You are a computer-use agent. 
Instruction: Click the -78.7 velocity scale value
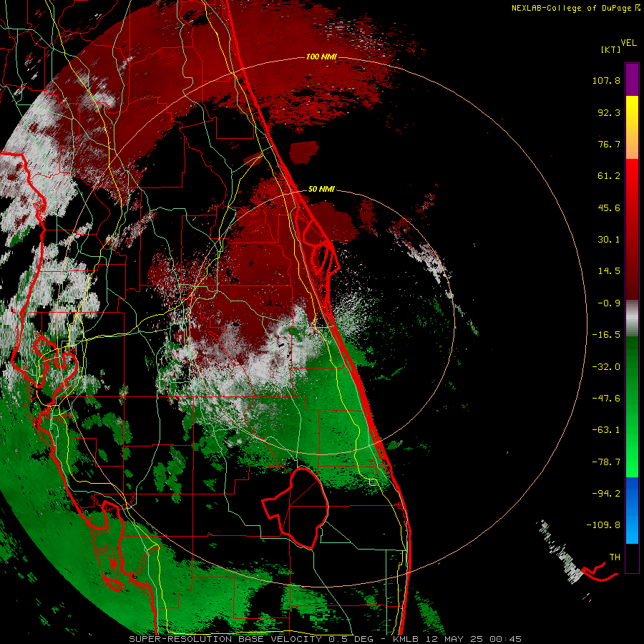(606, 462)
